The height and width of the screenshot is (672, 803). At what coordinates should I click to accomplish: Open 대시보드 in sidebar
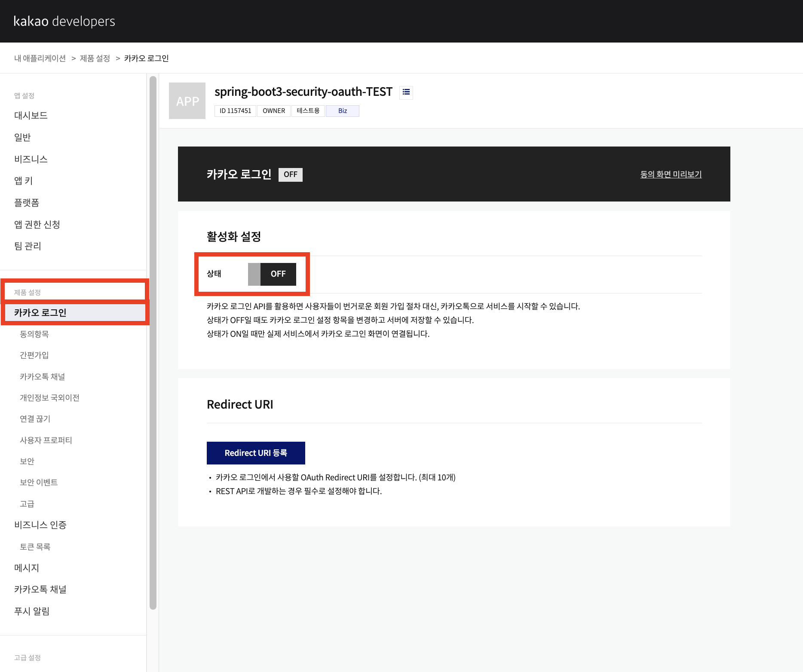[x=31, y=115]
